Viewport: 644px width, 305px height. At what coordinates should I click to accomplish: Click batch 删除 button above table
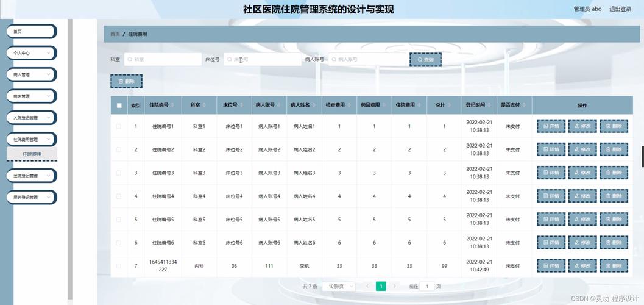[127, 81]
